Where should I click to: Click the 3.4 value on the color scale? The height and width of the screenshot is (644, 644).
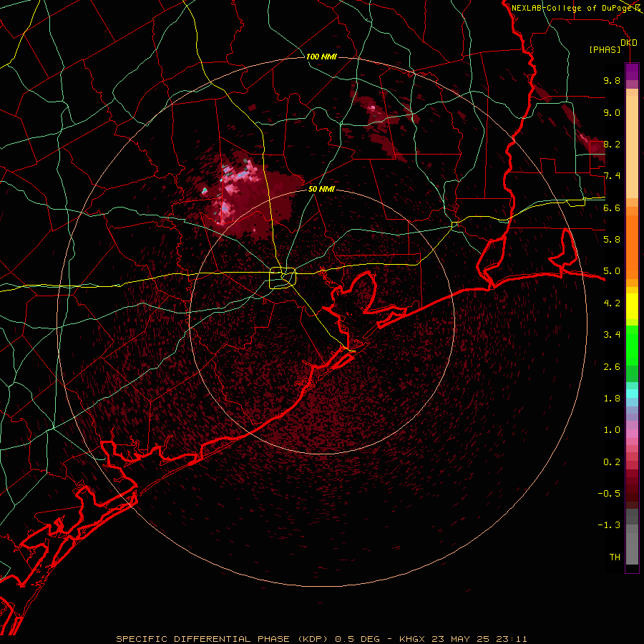tap(612, 335)
